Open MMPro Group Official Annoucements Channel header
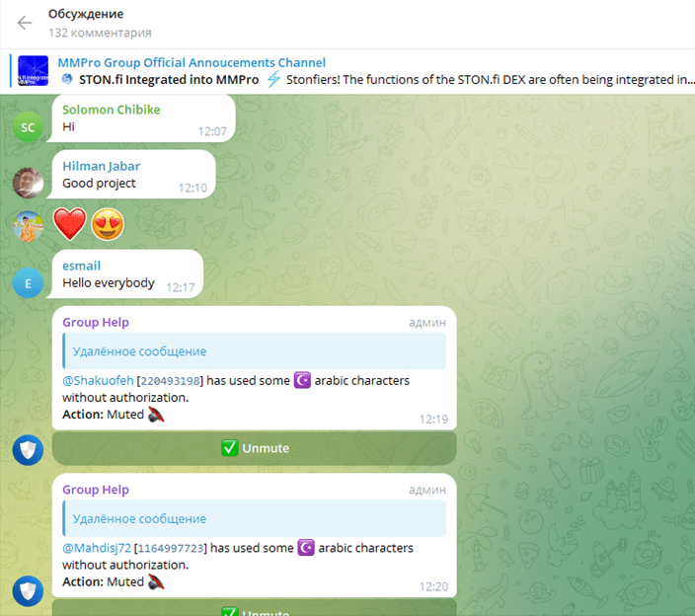 (x=192, y=62)
